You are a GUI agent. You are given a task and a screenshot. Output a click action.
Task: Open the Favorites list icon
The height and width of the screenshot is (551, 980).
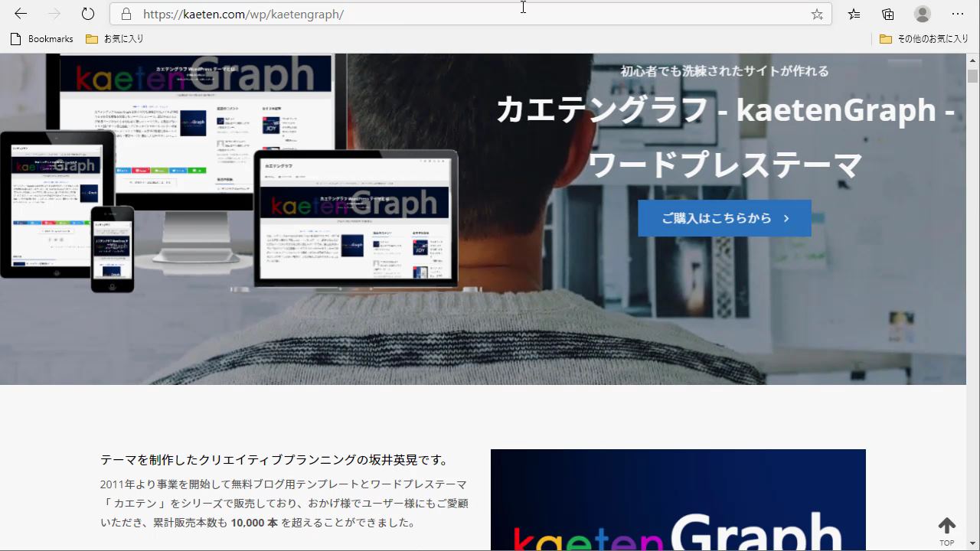(x=854, y=14)
